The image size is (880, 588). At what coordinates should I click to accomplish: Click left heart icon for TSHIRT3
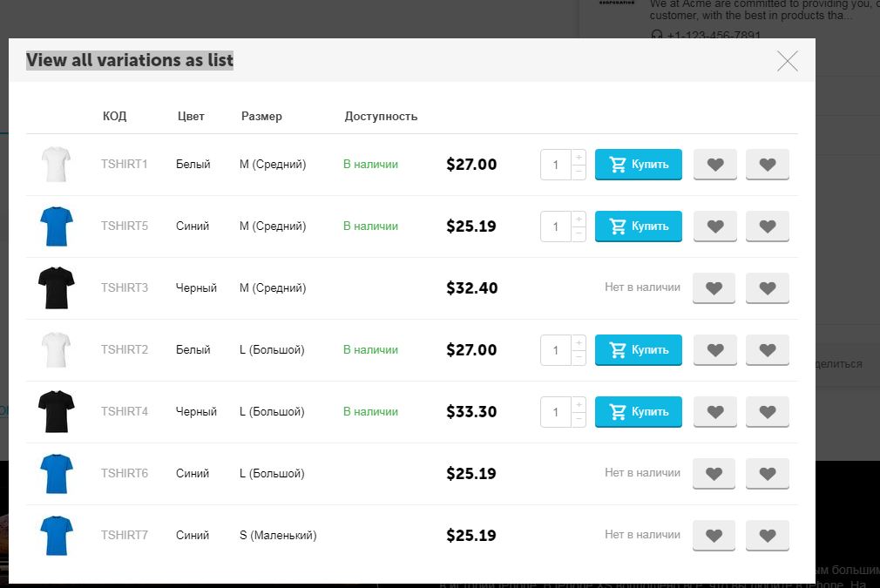pos(714,288)
